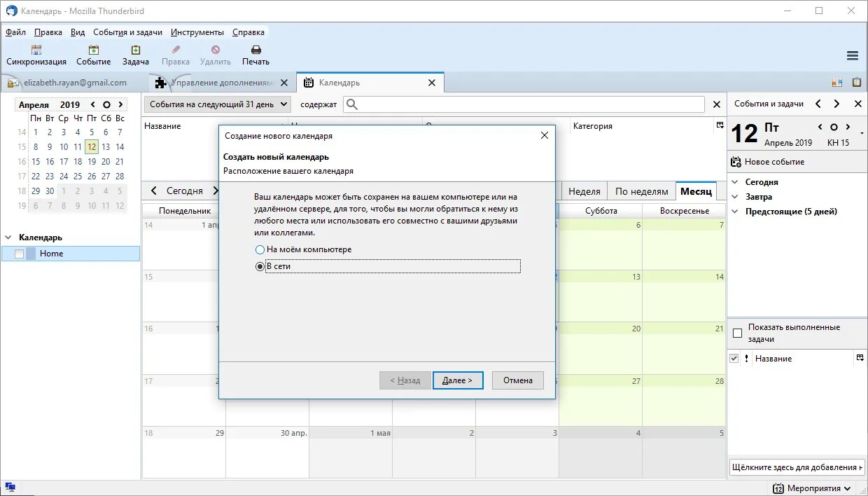This screenshot has height=496, width=868.
Task: Collapse the Сегодня section
Action: tap(735, 182)
